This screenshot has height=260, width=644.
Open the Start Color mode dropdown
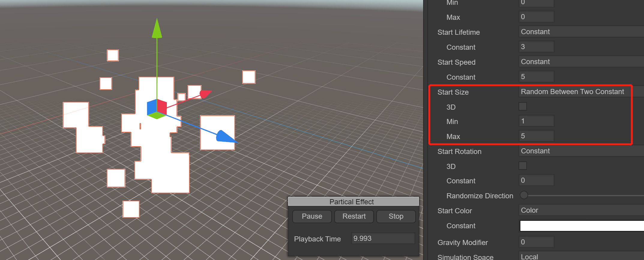581,210
